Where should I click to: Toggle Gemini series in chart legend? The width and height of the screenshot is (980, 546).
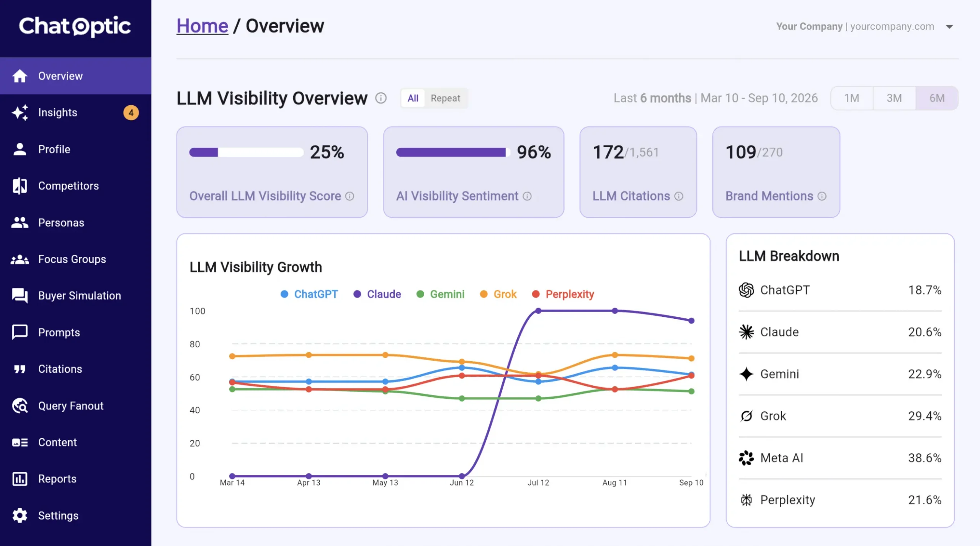pos(441,294)
